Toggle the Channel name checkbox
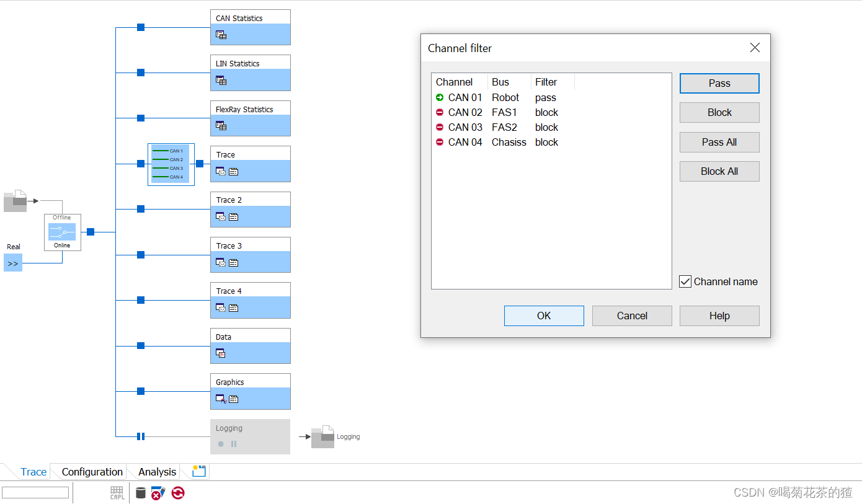 (x=685, y=281)
